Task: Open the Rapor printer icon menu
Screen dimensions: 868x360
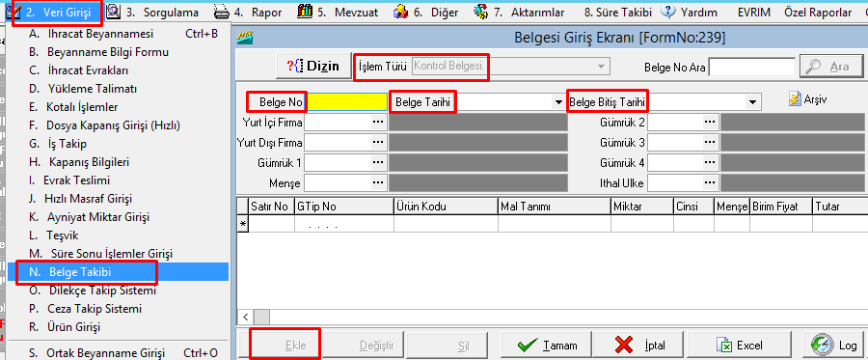Action: click(x=221, y=12)
